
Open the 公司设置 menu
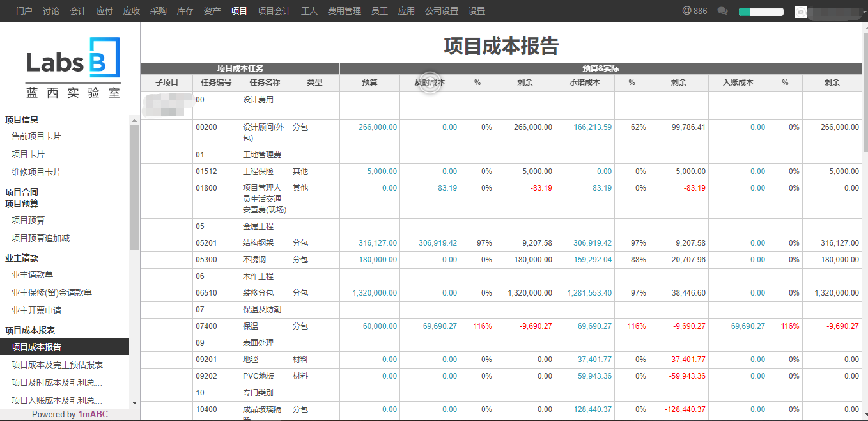click(442, 11)
